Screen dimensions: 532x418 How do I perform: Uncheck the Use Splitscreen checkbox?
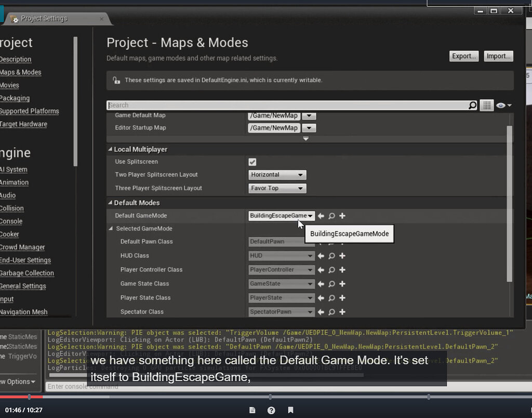click(x=252, y=161)
